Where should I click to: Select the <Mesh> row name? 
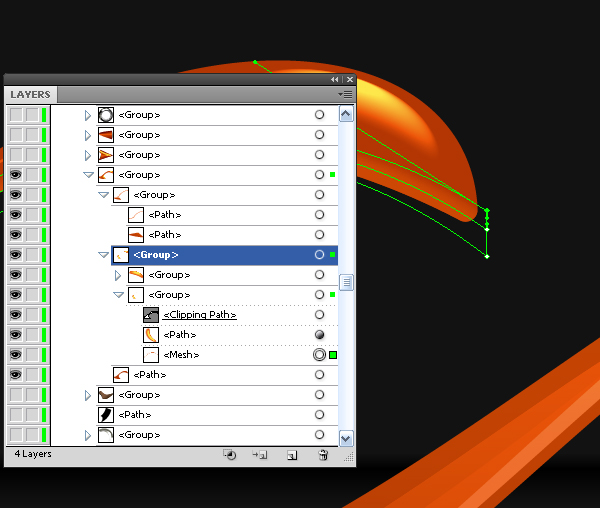point(181,355)
